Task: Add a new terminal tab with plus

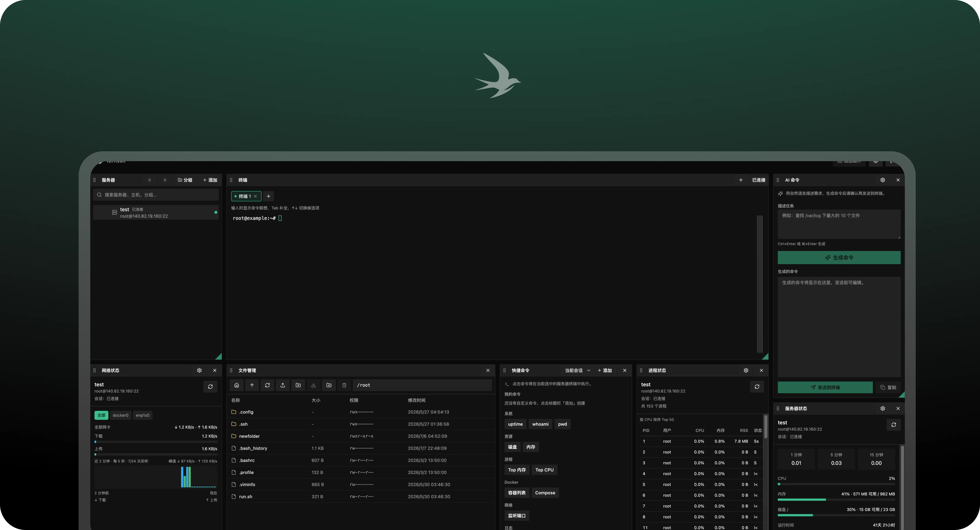Action: (269, 196)
